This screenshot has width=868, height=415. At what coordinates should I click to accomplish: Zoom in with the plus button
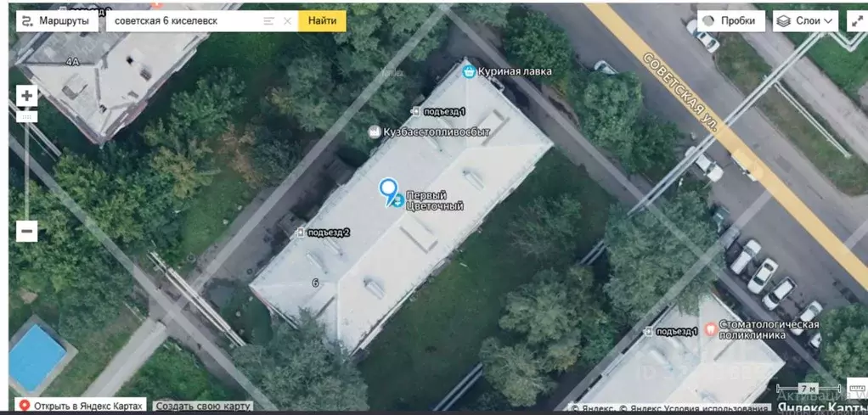point(26,96)
